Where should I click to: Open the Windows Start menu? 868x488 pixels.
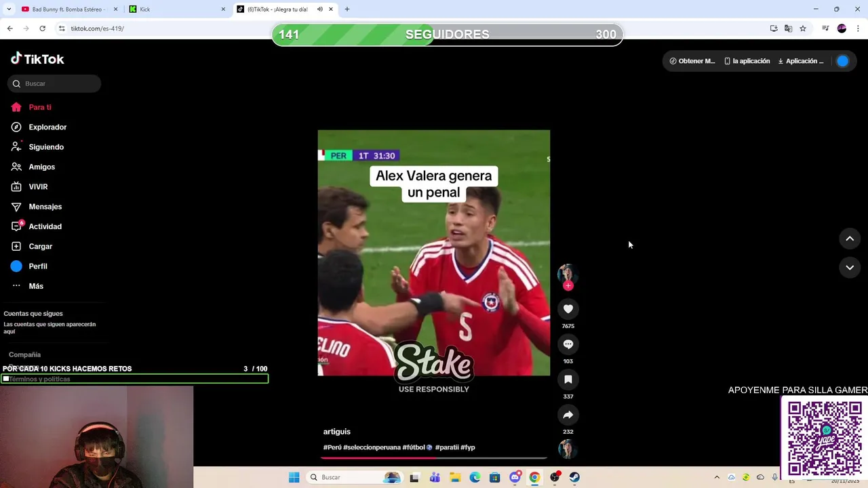click(x=294, y=477)
